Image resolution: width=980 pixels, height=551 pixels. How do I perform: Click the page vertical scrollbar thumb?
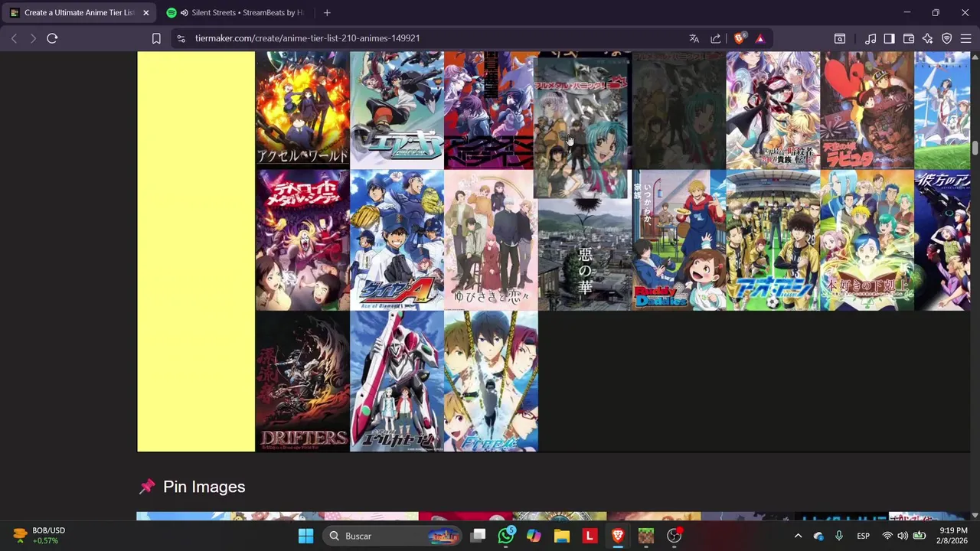975,148
